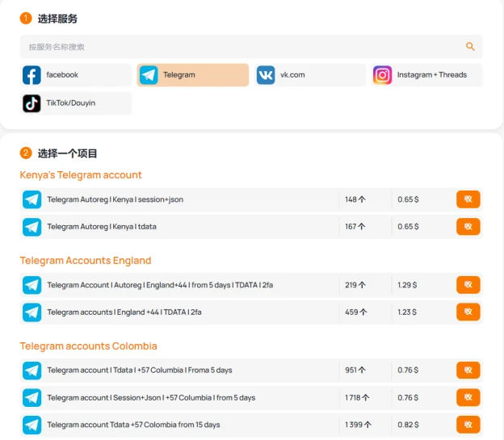Click Telegram icon of Columbia Froma 5 days row
The image size is (504, 440).
(x=31, y=371)
